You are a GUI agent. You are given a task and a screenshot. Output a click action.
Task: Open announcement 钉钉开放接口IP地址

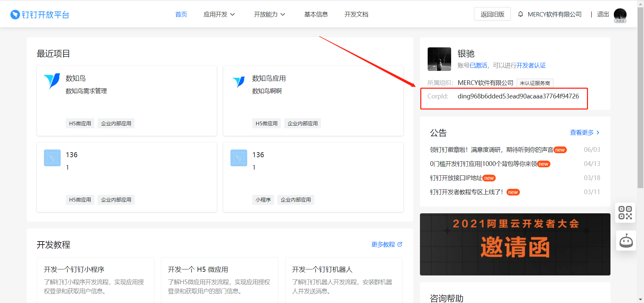coord(456,178)
